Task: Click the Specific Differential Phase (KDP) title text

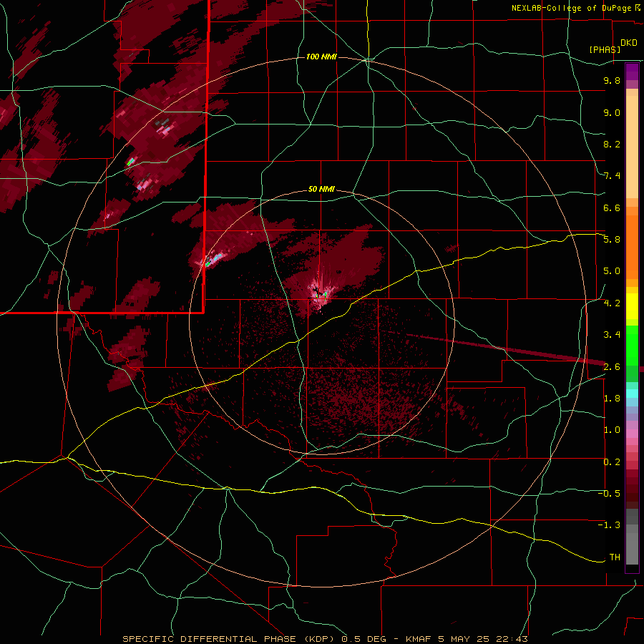Action: 229,639
